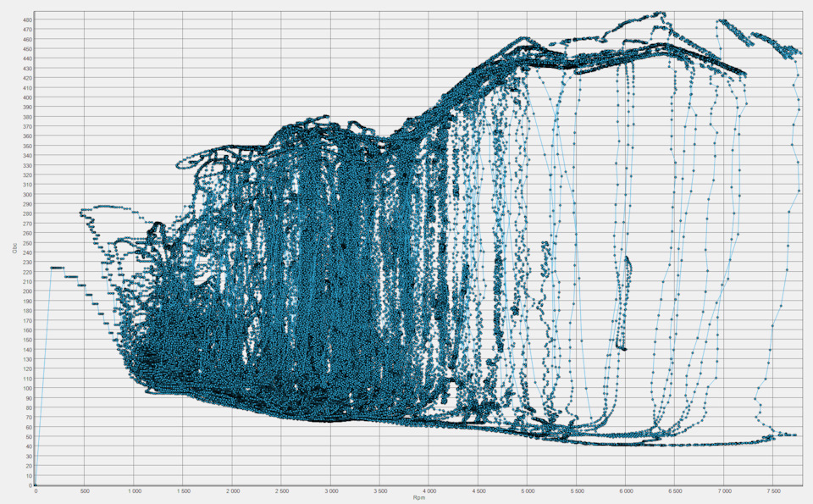
Task: Select the "500" tick label on Rpm axis
Action: (85, 490)
